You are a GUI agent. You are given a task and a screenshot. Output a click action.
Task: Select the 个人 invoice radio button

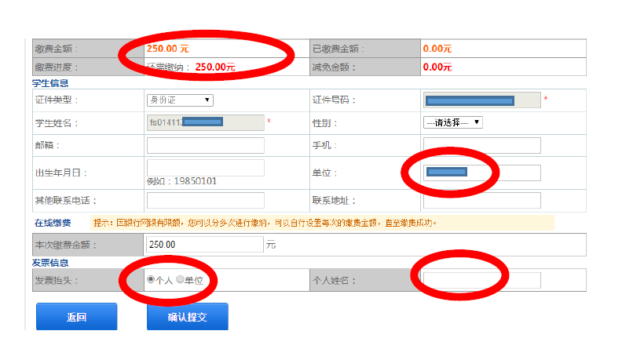tap(151, 279)
